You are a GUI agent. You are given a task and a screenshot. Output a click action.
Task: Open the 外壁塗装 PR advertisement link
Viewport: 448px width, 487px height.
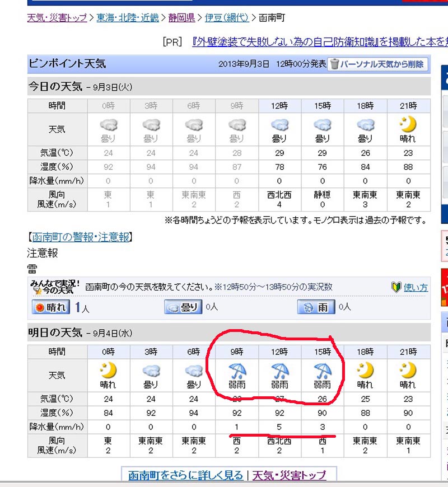[319, 41]
